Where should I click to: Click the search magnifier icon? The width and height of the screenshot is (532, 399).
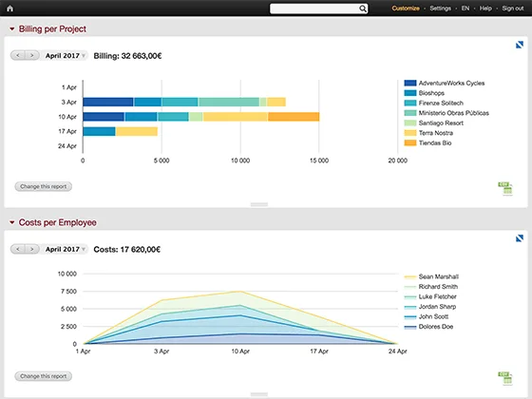pyautogui.click(x=363, y=9)
